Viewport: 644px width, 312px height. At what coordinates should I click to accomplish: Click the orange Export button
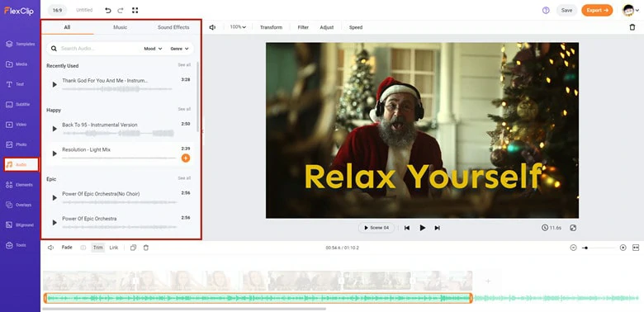tap(597, 10)
